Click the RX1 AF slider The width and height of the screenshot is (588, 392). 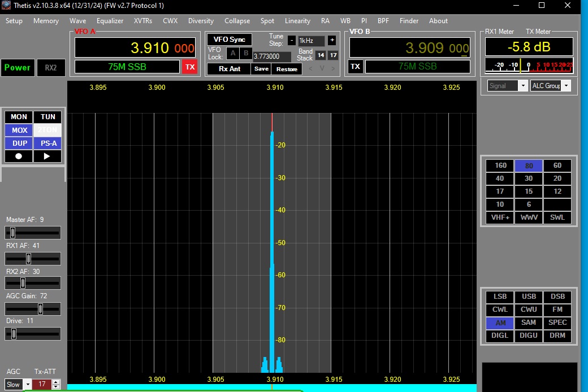point(33,259)
